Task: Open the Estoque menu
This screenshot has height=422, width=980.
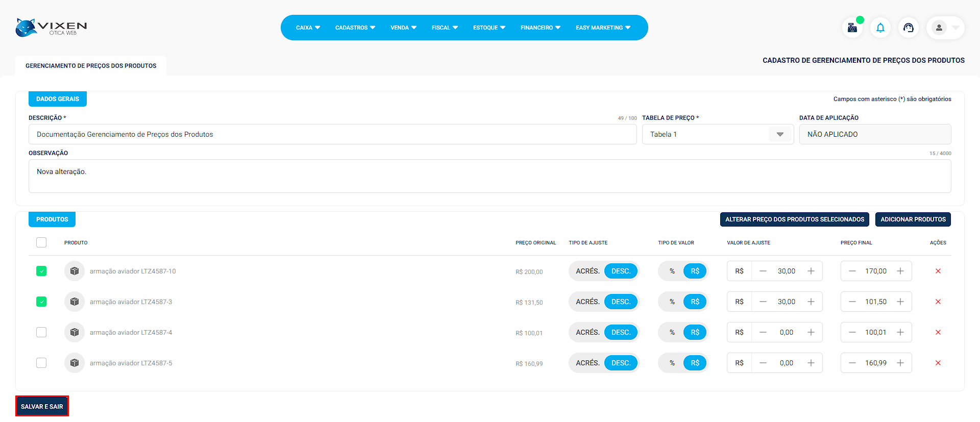Action: click(488, 28)
